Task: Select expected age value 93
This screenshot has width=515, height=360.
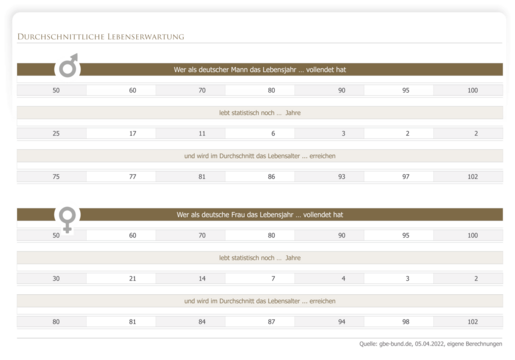Action: coord(342,176)
